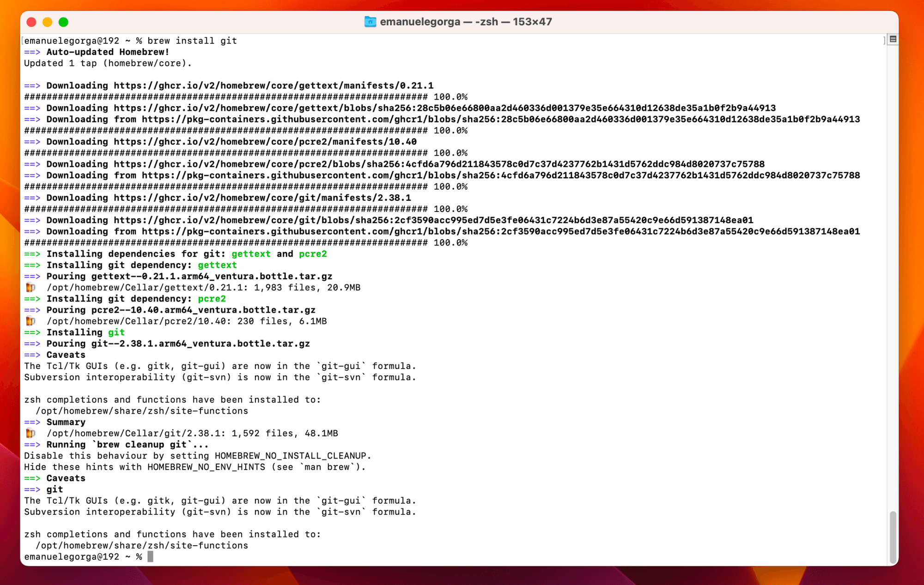Click the beer mug icon on the gettext Cellar line
Image resolution: width=924 pixels, height=585 pixels.
tap(30, 288)
